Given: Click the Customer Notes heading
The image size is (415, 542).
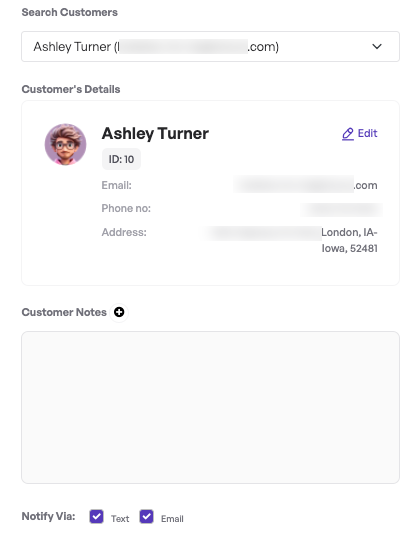Looking at the screenshot, I should click(x=64, y=312).
